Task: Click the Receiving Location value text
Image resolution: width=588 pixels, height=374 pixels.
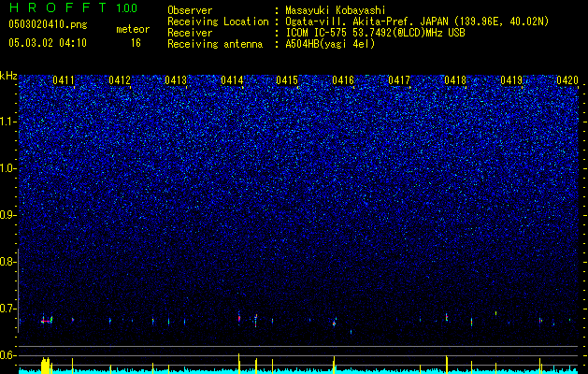Action: [x=417, y=22]
